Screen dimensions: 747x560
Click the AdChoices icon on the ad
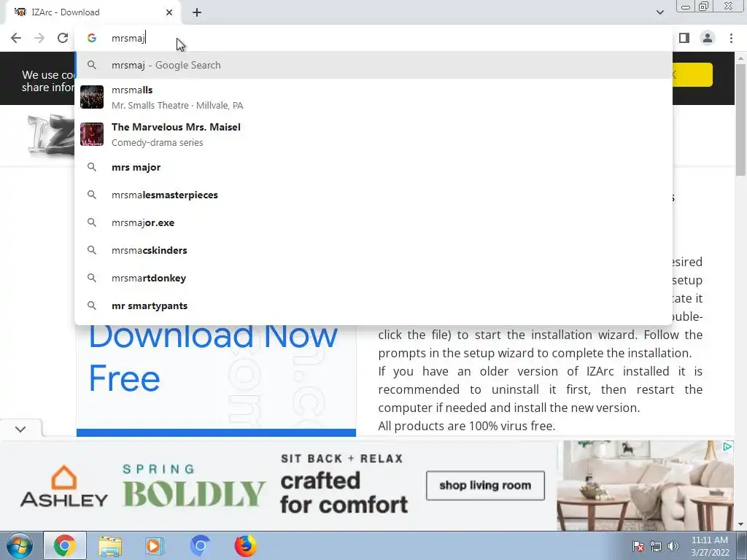pos(727,447)
